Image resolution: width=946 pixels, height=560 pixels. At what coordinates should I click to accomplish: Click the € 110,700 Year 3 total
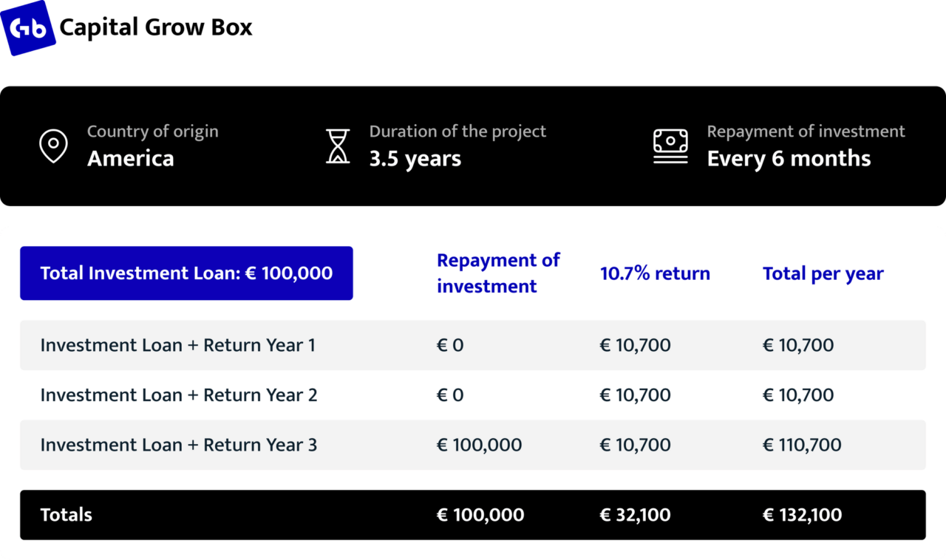(802, 445)
